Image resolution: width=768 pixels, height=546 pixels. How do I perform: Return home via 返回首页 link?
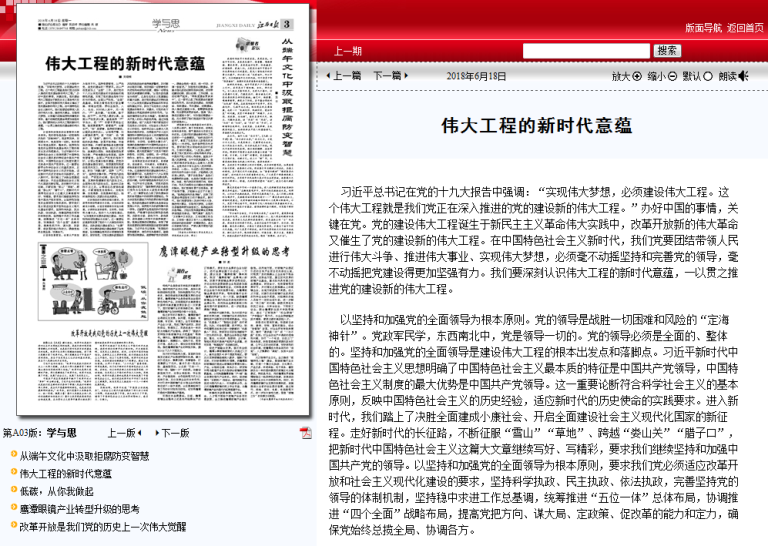tap(745, 27)
